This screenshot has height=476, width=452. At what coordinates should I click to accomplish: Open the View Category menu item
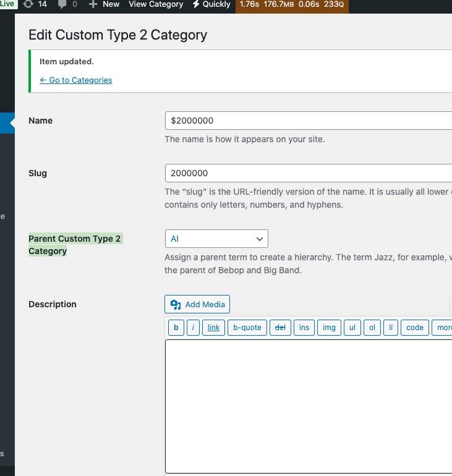click(x=156, y=4)
